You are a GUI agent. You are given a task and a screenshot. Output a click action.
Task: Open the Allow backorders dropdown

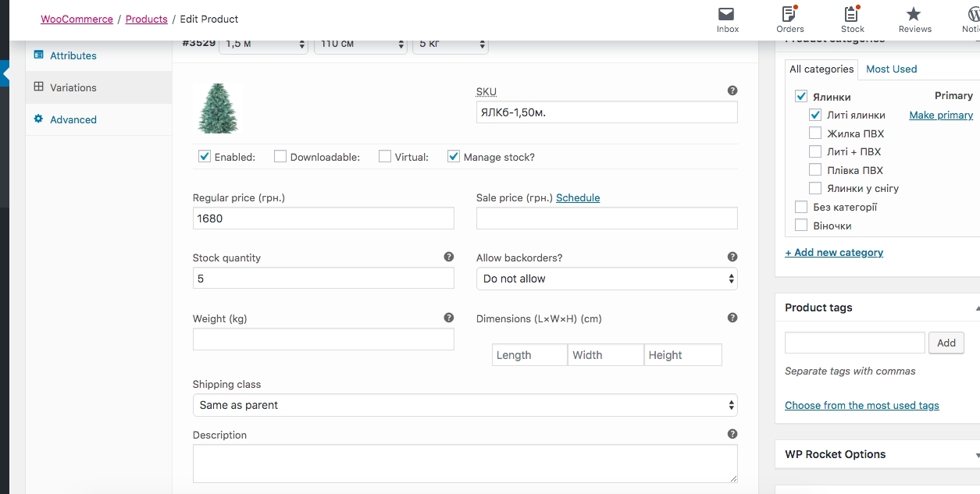click(607, 279)
